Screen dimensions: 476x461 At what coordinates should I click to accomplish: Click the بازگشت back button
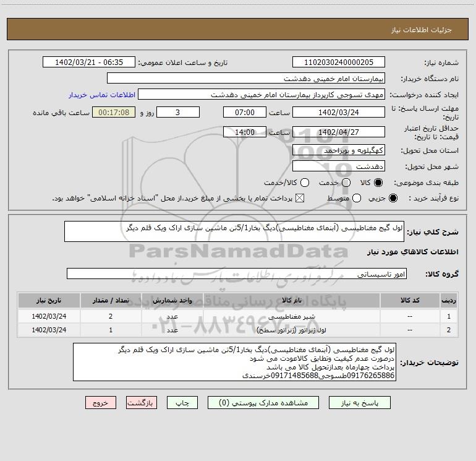(x=142, y=403)
